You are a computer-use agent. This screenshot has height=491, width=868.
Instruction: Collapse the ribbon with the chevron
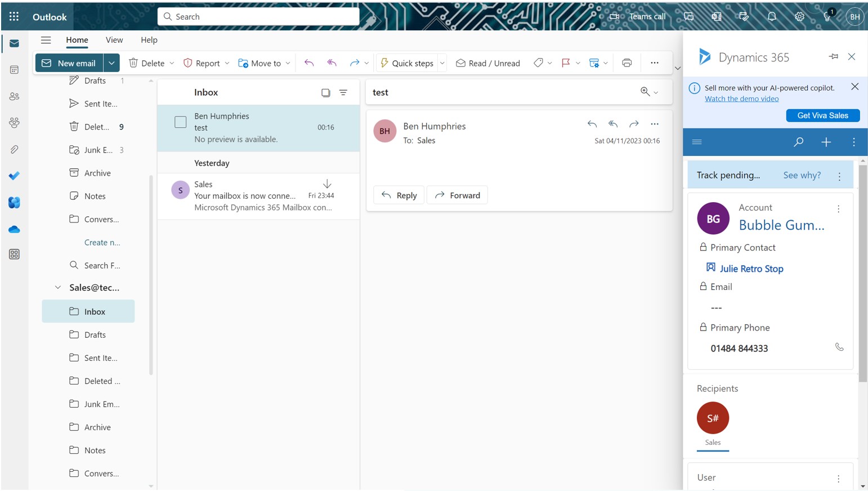click(x=678, y=68)
